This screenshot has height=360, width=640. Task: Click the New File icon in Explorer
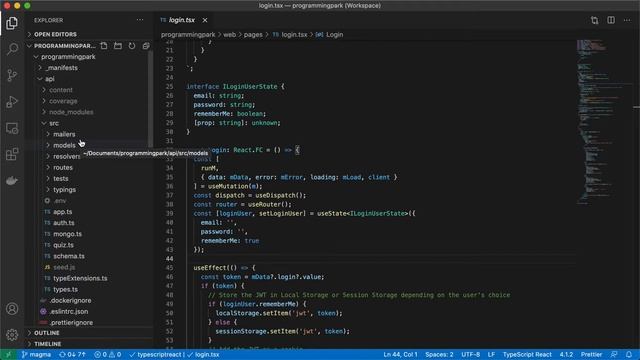coord(104,46)
